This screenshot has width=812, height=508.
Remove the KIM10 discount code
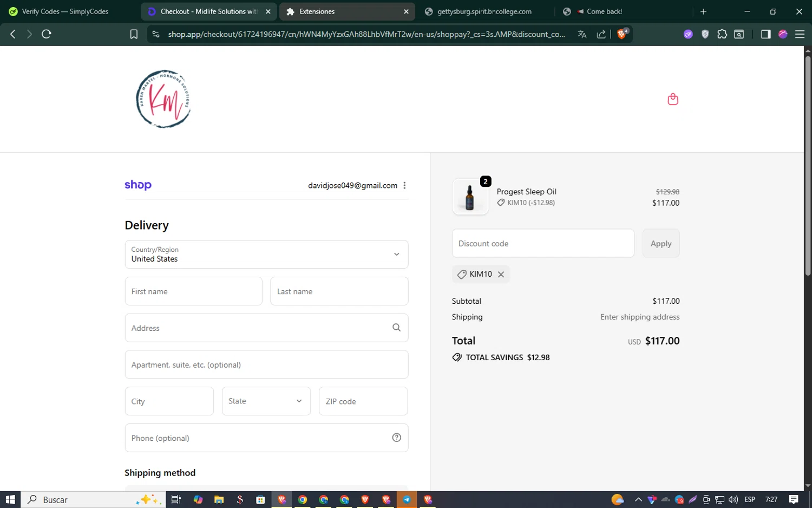pyautogui.click(x=501, y=275)
